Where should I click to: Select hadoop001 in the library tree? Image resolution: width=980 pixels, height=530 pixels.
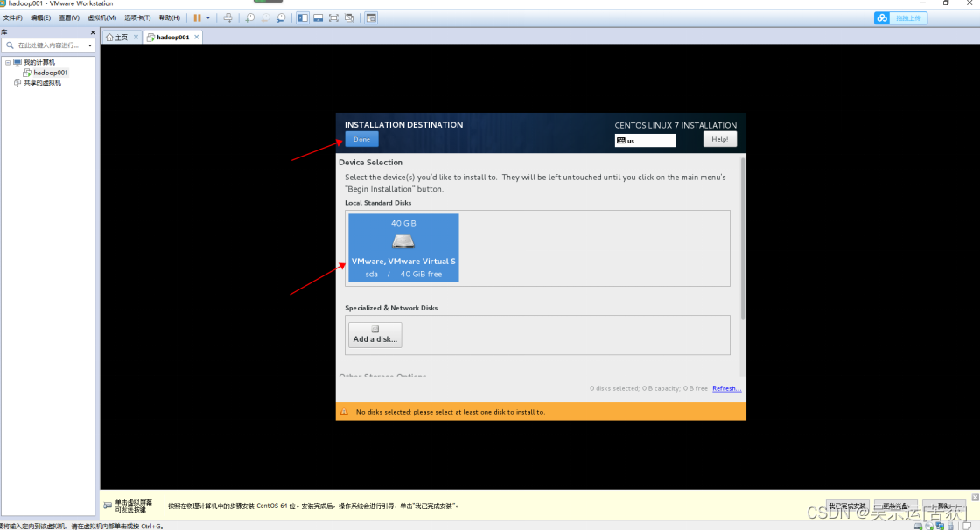tap(50, 73)
